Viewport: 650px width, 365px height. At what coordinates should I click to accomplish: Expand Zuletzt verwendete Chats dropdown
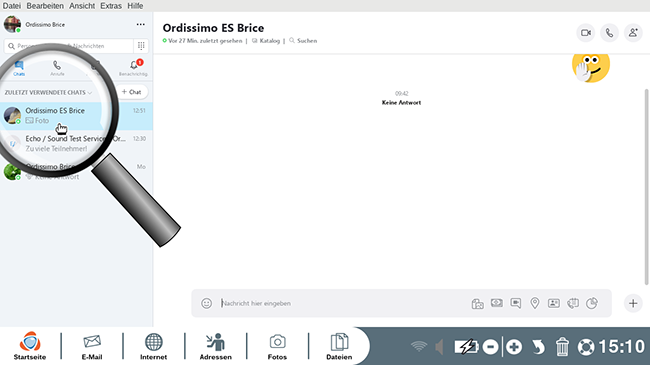click(48, 92)
